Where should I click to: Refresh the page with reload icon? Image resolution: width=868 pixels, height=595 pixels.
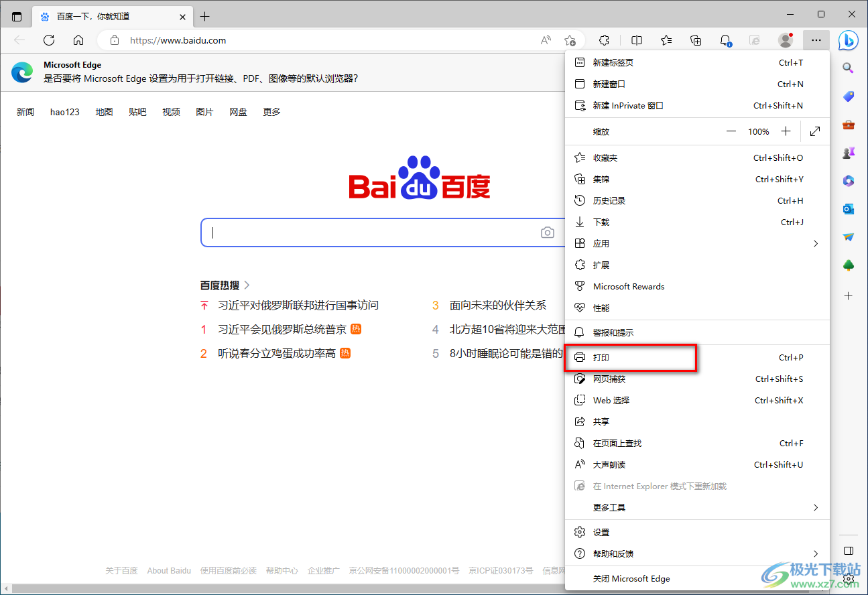(49, 40)
